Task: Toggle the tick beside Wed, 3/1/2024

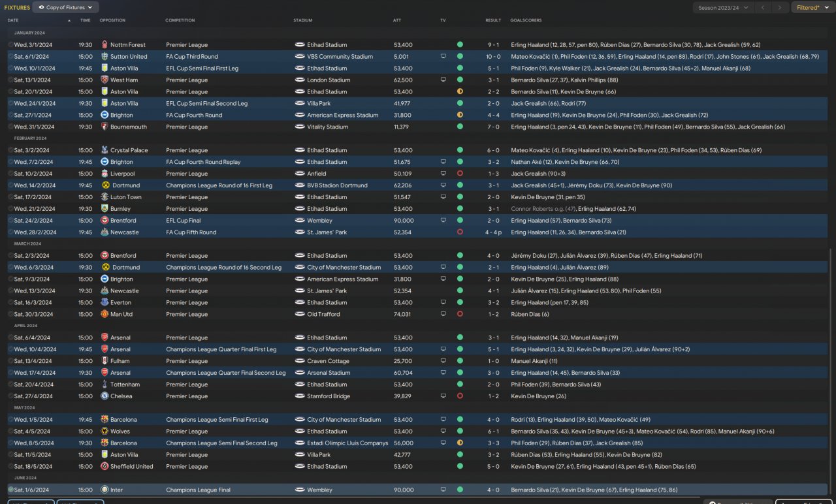Action: (10, 45)
